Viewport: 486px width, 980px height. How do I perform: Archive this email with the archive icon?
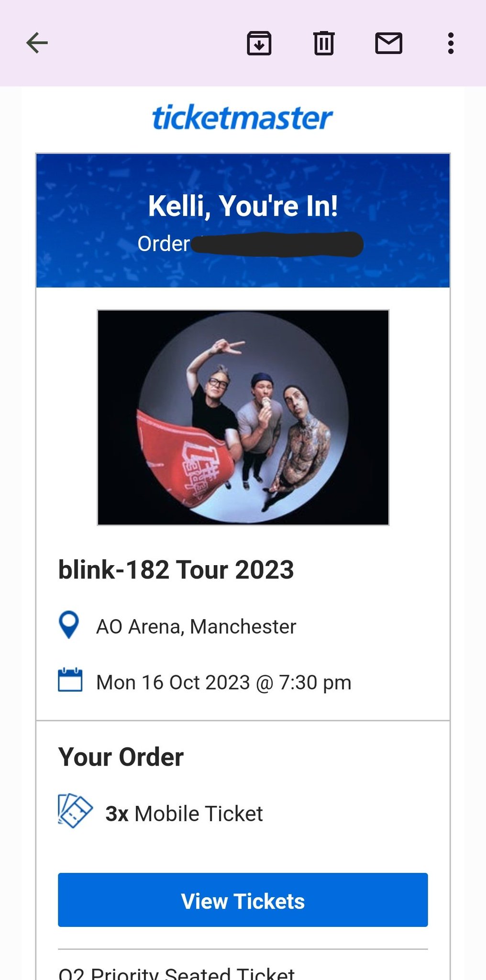pos(259,43)
